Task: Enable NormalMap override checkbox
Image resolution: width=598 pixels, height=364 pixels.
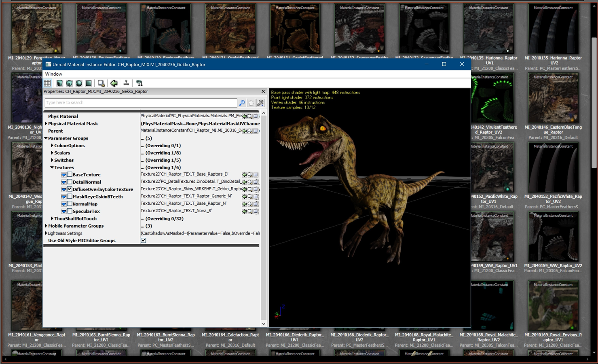Action: (70, 204)
